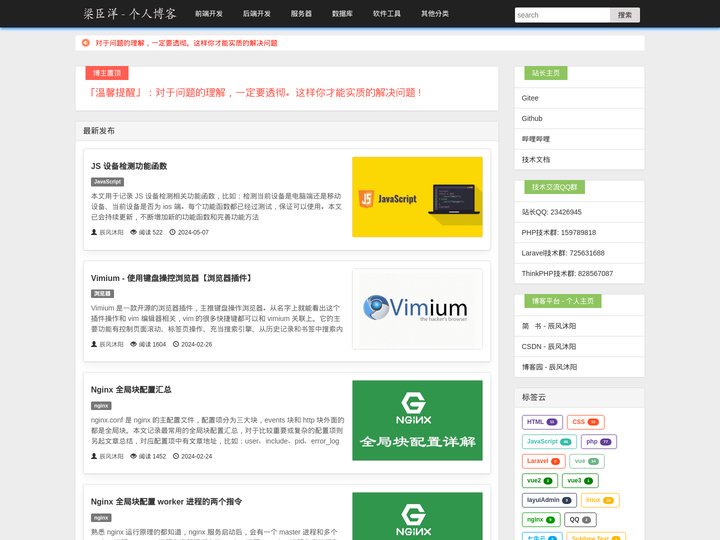Image resolution: width=720 pixels, height=540 pixels.
Task: Click the eye icon beside 阅读 1604
Action: 134,344
